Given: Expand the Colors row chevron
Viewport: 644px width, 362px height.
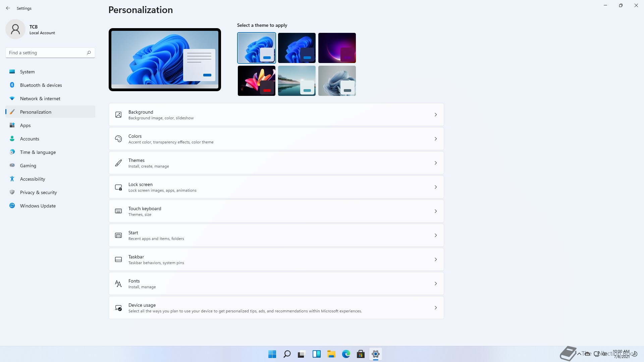Looking at the screenshot, I should click(x=436, y=139).
